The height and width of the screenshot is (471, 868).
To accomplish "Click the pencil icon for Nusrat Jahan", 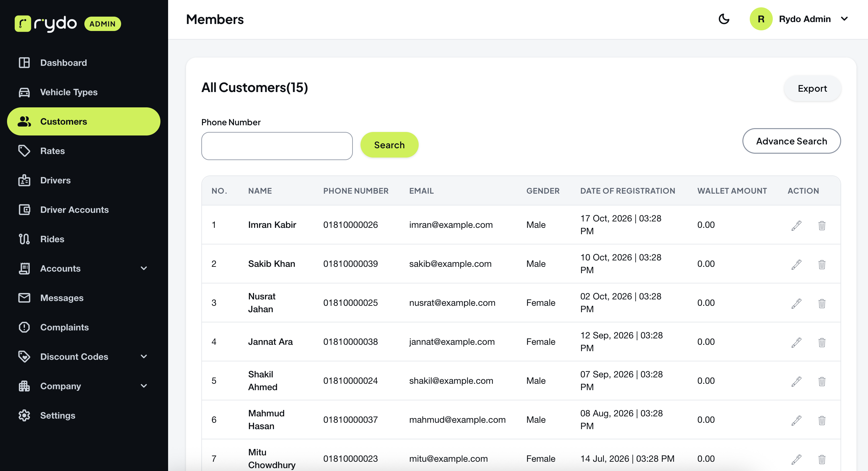I will click(796, 303).
